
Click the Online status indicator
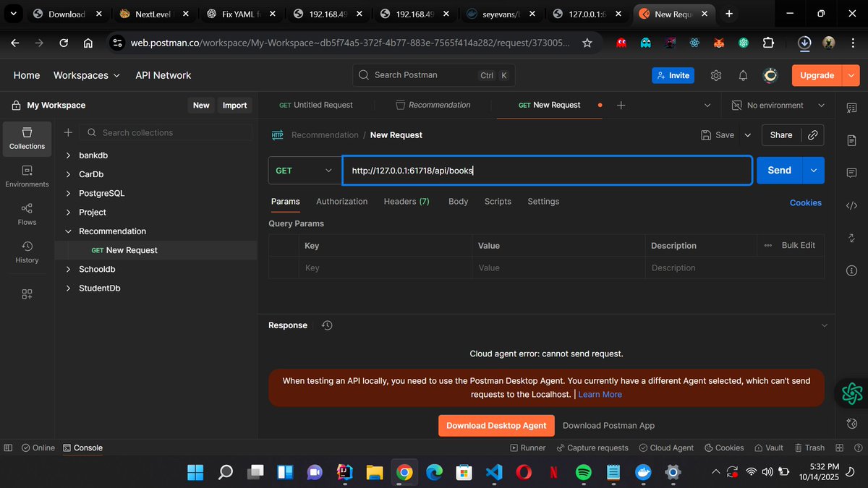(38, 448)
